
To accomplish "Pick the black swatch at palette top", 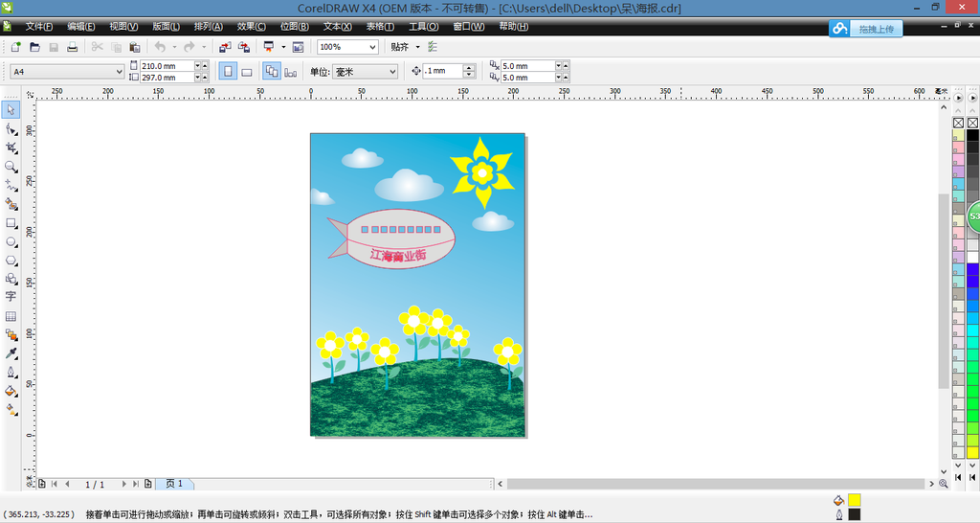I will pyautogui.click(x=972, y=135).
